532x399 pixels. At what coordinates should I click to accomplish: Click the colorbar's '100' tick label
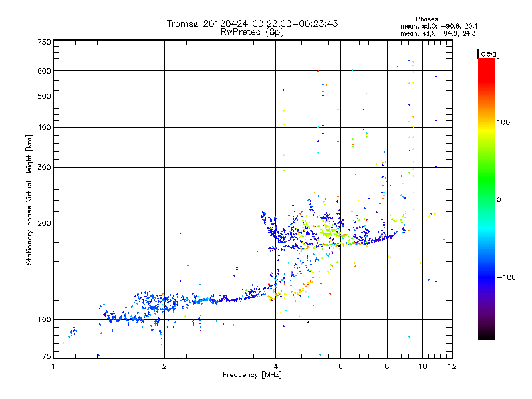coord(503,122)
